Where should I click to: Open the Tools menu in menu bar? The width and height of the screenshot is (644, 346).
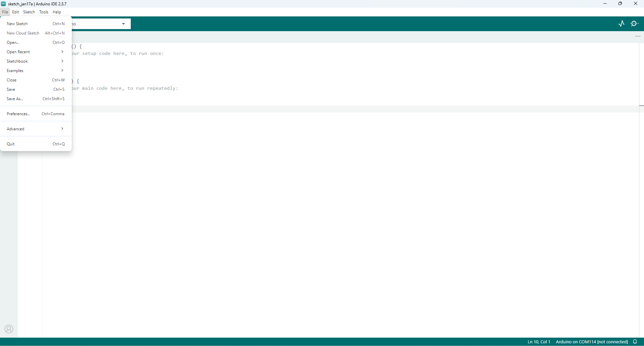[44, 12]
